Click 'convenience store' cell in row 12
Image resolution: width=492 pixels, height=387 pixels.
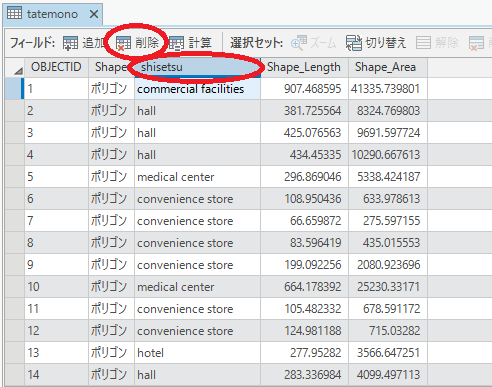(x=197, y=331)
